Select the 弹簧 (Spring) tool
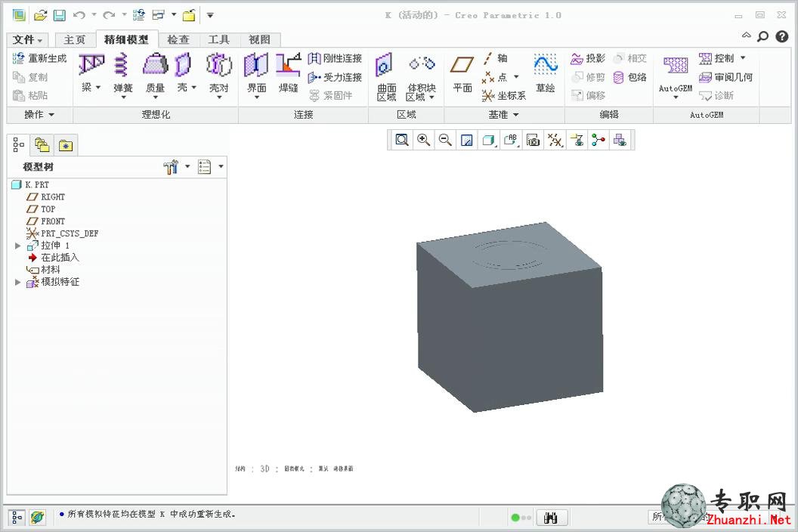 (x=122, y=76)
